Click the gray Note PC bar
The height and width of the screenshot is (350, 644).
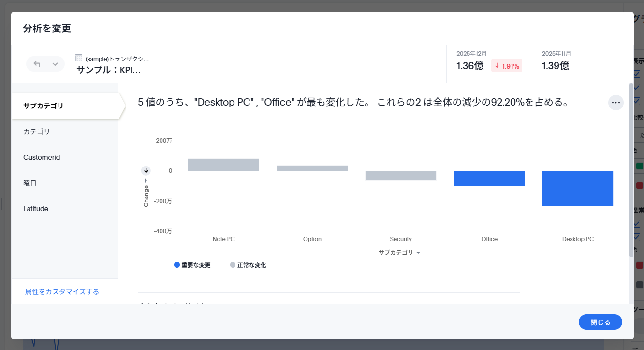(223, 165)
